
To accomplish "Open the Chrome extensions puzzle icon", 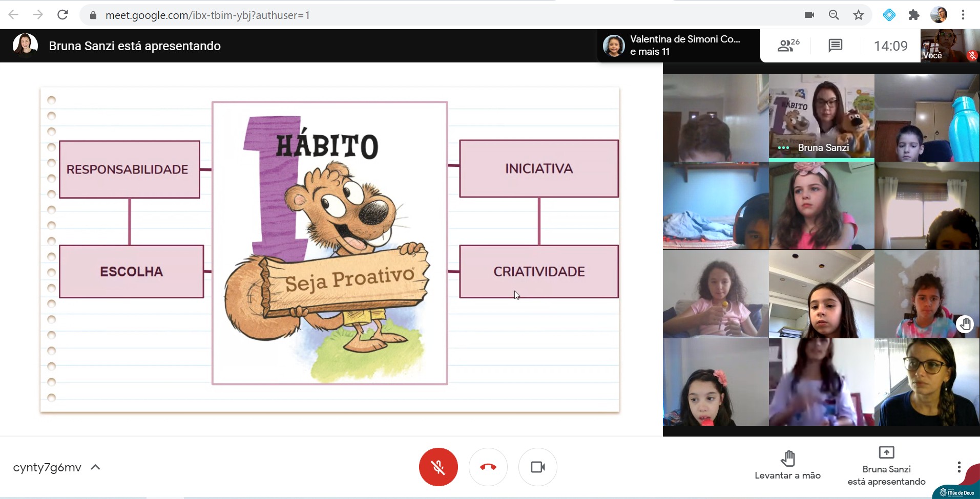I will [913, 15].
